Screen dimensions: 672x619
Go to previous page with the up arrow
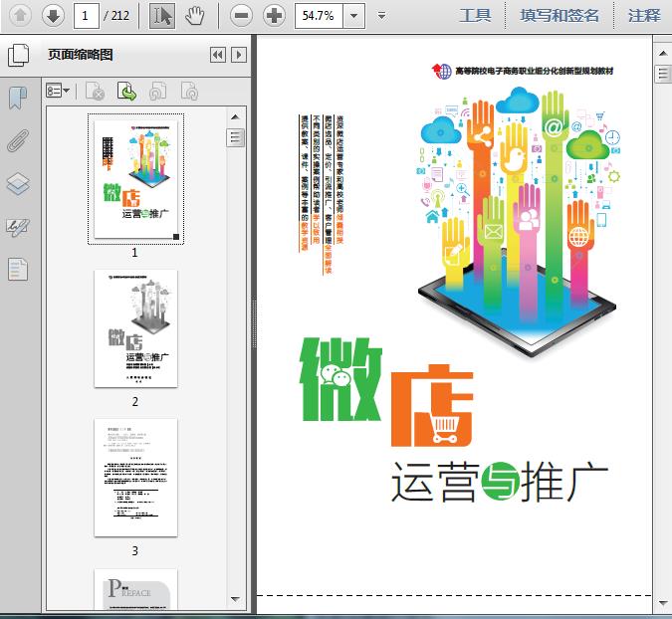20,16
